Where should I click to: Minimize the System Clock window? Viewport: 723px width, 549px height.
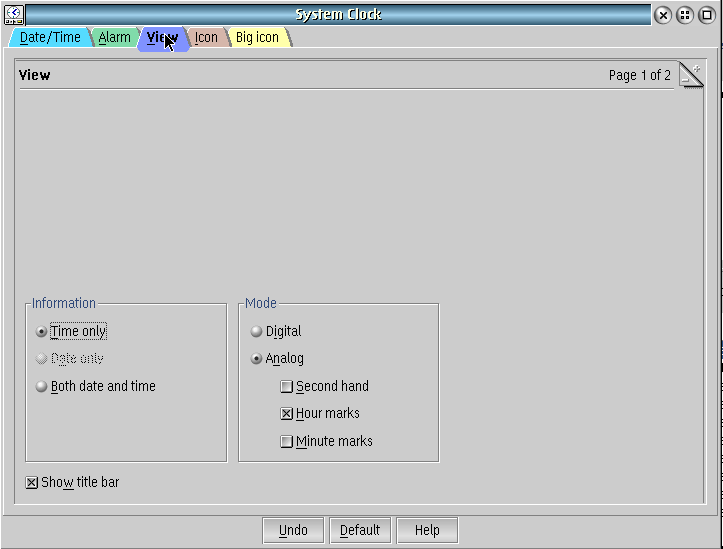[x=685, y=15]
